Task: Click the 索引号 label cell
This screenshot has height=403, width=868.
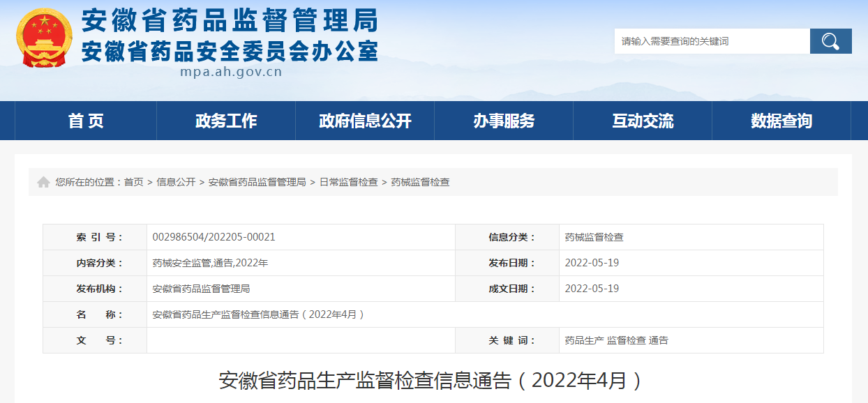Action: pyautogui.click(x=95, y=237)
